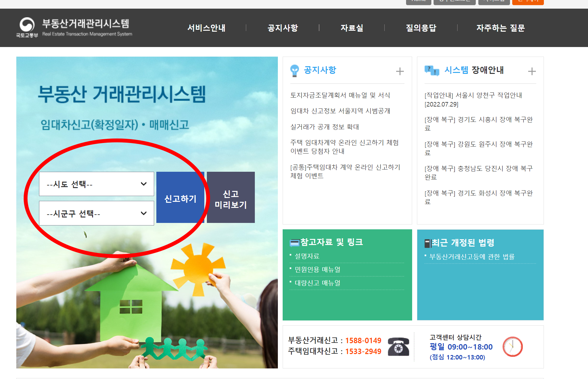Image resolution: width=588 pixels, height=379 pixels.
Task: Click the 국토교통부 taegeuk emblem logo
Action: [27, 24]
